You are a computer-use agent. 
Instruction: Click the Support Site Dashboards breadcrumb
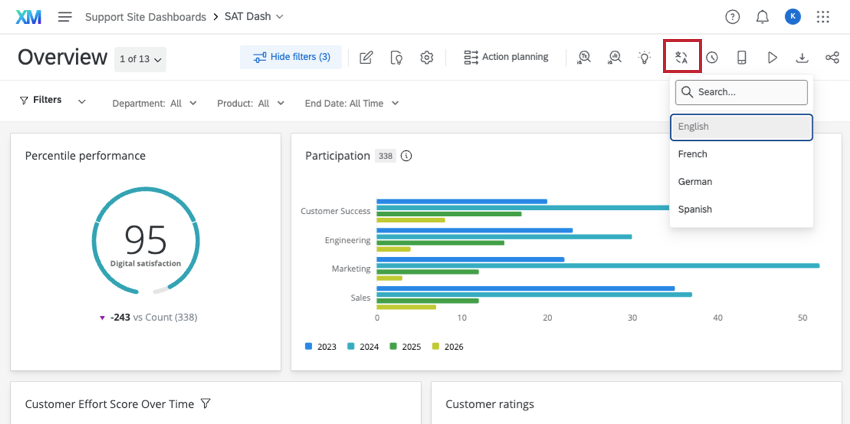tap(145, 17)
